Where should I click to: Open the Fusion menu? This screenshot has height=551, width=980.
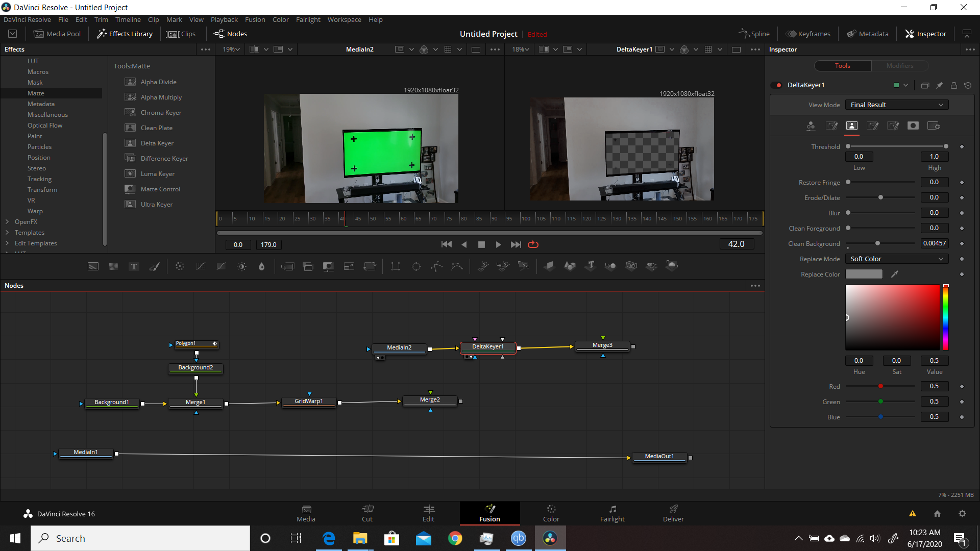(255, 19)
